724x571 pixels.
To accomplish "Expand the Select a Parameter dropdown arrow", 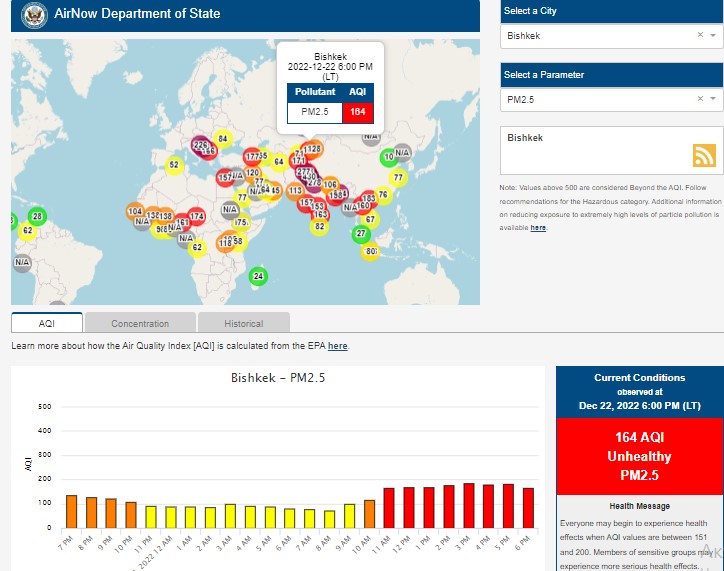I will pos(713,99).
